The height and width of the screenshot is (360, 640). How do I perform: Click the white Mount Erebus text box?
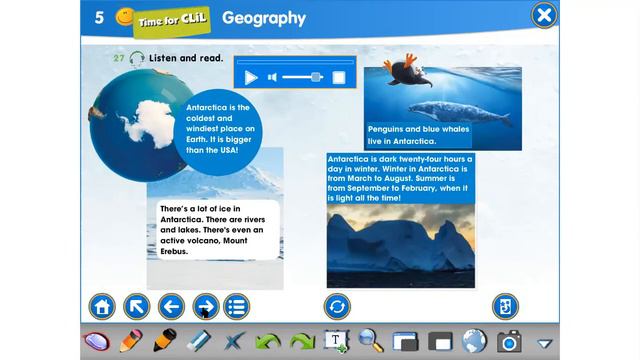pos(218,230)
